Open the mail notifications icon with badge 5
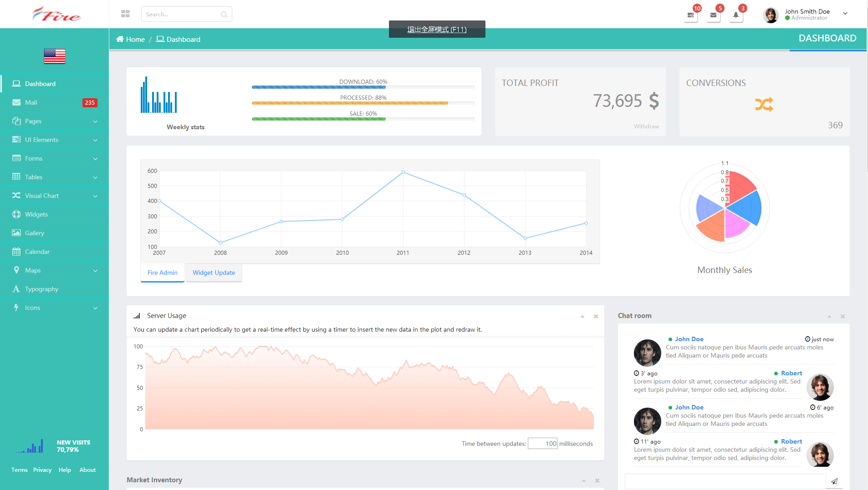The width and height of the screenshot is (868, 490). click(x=713, y=15)
